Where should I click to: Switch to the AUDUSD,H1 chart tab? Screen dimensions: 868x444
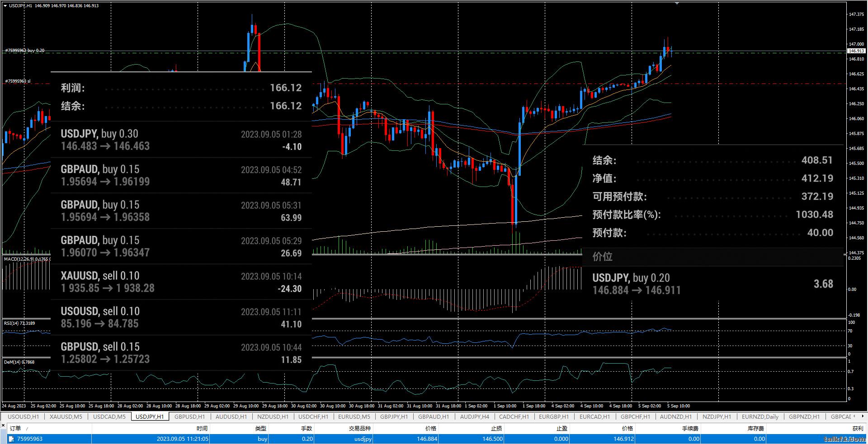click(231, 416)
